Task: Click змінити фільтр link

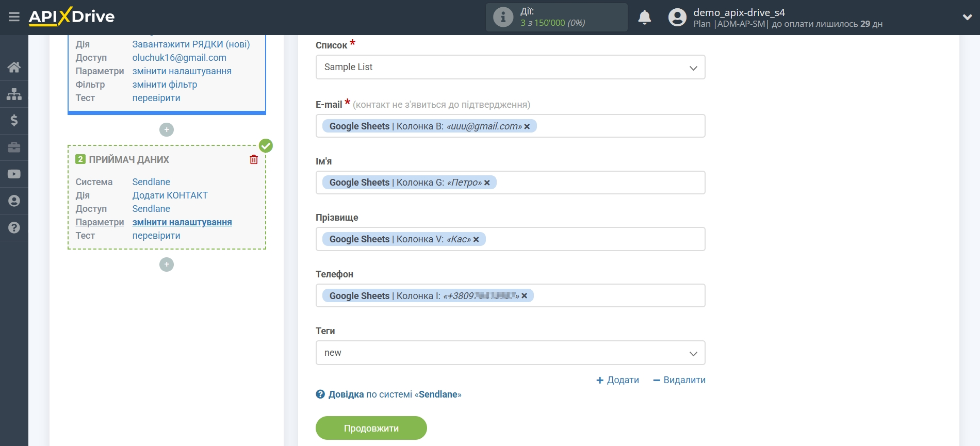Action: pos(165,85)
